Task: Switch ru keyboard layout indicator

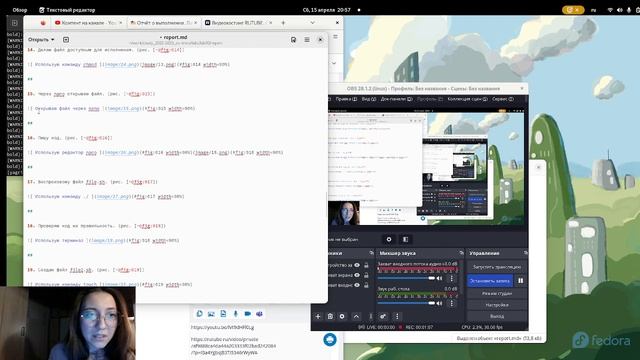Action: point(593,10)
